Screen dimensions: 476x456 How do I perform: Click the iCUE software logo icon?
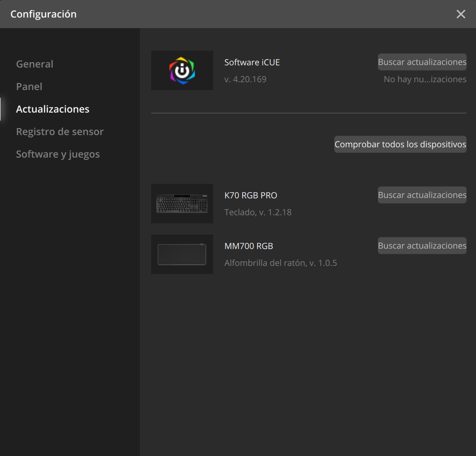pyautogui.click(x=182, y=70)
